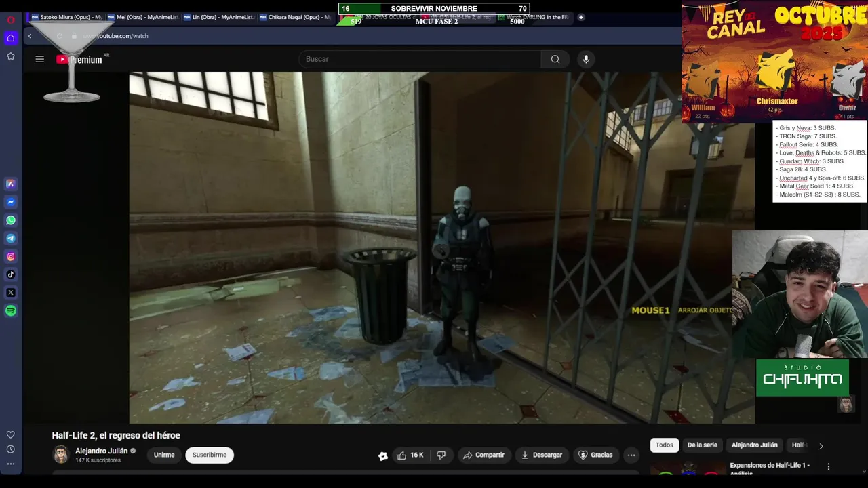Go to Opera start page home icon
The width and height of the screenshot is (868, 488).
[x=11, y=38]
